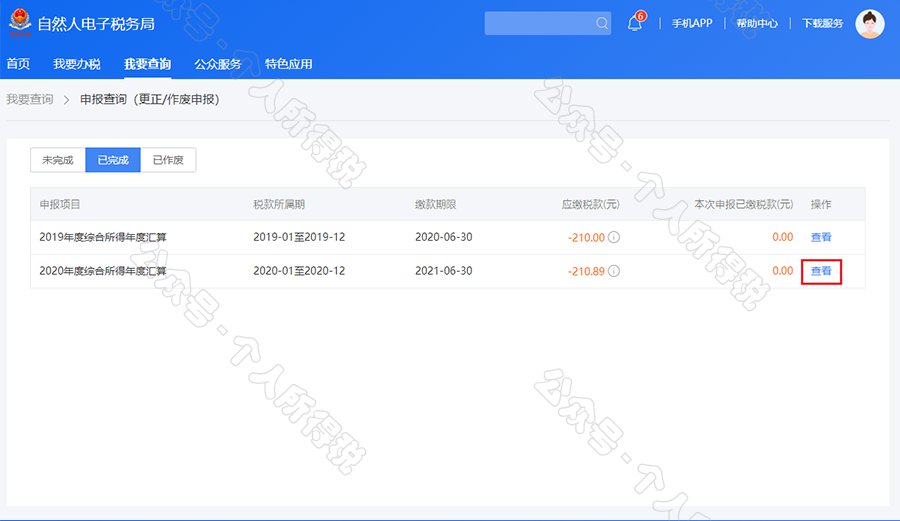The height and width of the screenshot is (521, 900).
Task: Open the user avatar profile
Action: (x=870, y=24)
